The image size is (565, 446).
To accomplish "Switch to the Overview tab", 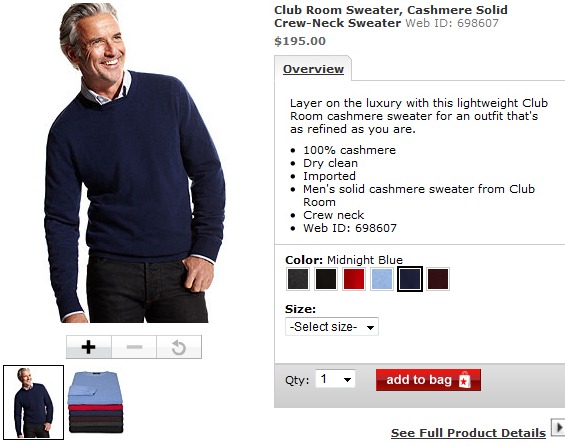I will (x=313, y=69).
